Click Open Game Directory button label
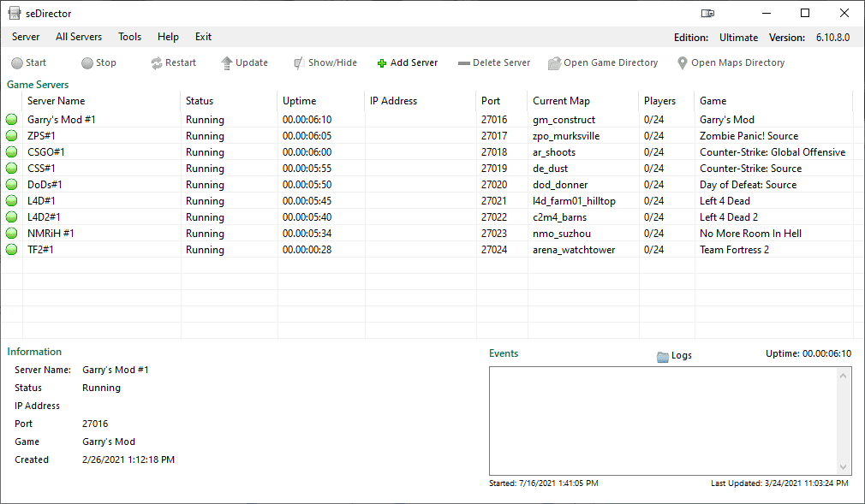The width and height of the screenshot is (865, 504). click(611, 62)
